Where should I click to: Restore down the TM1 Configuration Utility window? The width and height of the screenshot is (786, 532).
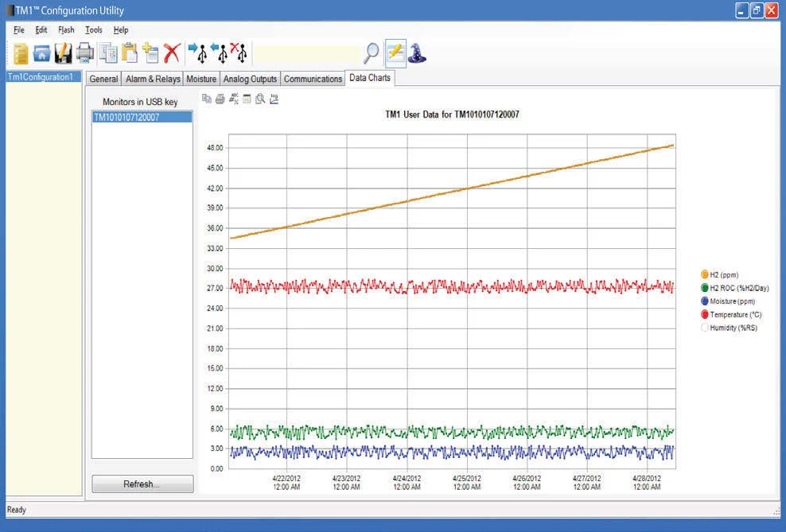[757, 10]
